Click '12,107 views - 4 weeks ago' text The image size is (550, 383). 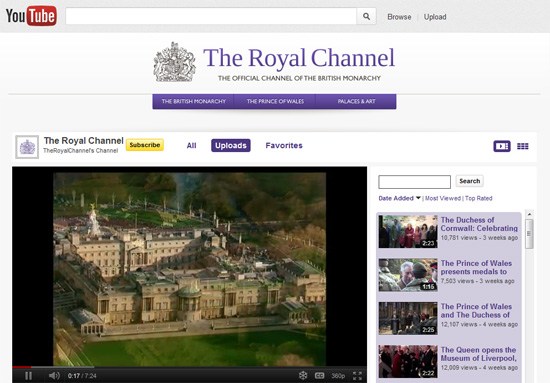click(x=479, y=324)
